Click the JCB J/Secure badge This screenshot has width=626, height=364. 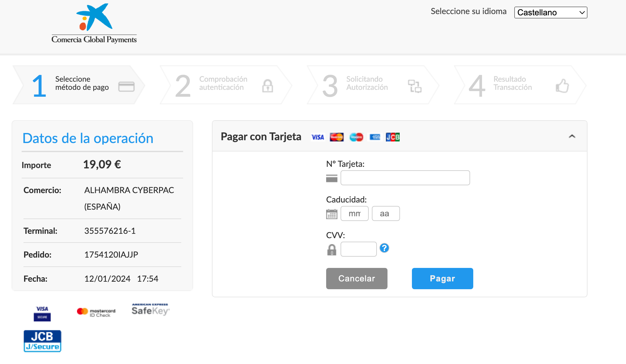pos(42,341)
